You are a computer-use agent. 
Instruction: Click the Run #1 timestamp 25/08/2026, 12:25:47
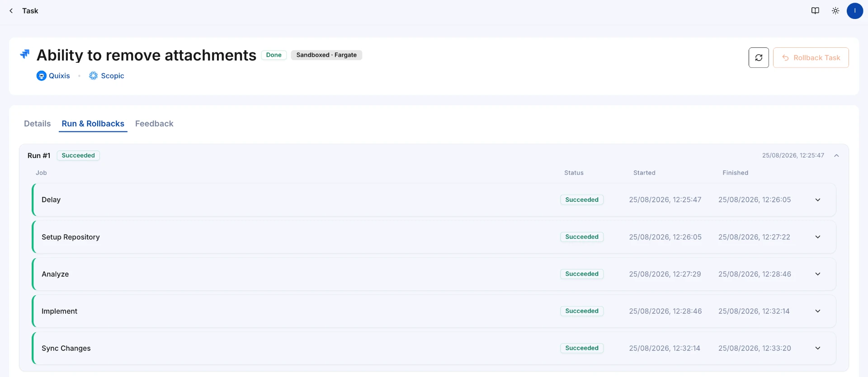pos(793,155)
